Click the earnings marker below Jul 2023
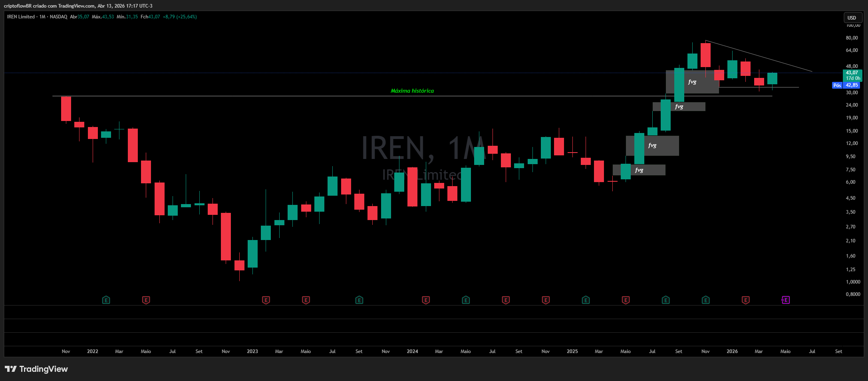The image size is (868, 381). (x=359, y=300)
